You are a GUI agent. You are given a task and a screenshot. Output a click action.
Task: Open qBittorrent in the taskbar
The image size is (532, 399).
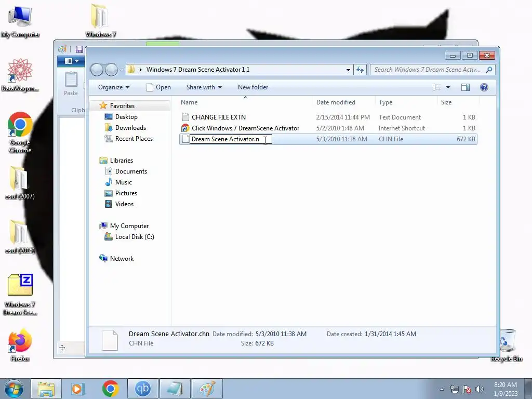coord(143,389)
